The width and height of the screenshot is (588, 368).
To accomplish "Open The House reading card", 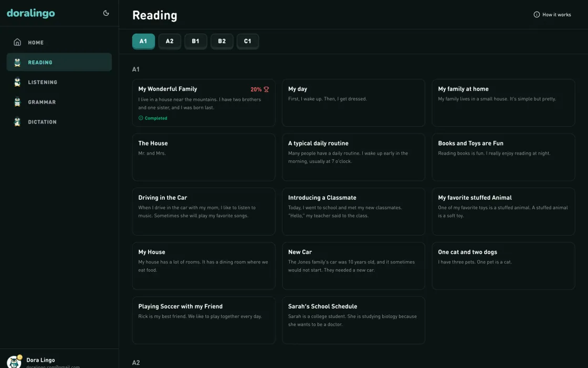I will (204, 157).
